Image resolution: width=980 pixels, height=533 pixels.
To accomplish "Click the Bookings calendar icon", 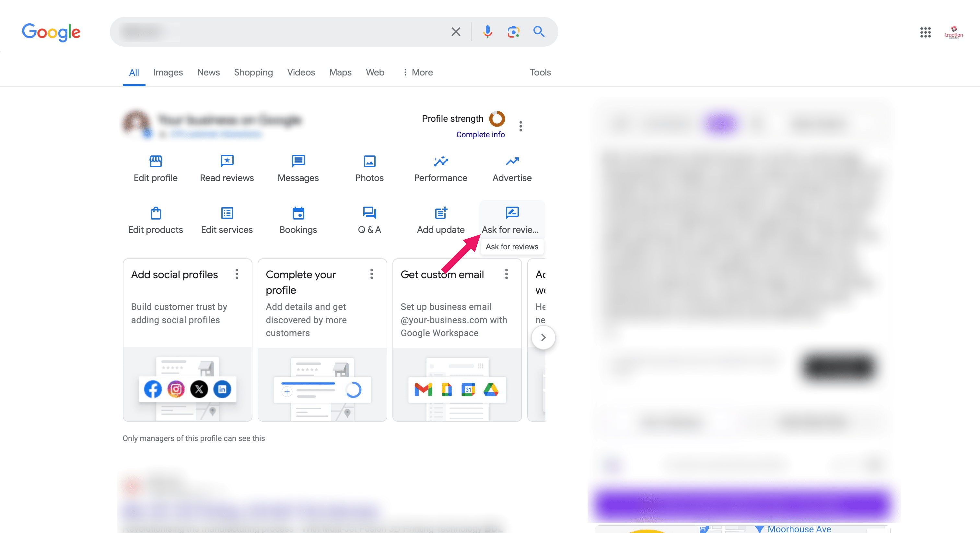I will click(298, 213).
